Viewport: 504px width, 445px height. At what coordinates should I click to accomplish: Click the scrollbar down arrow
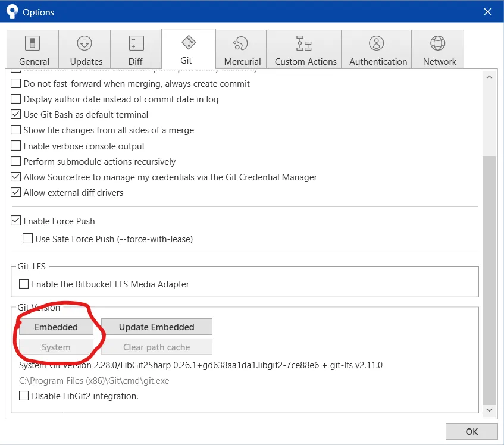489,410
